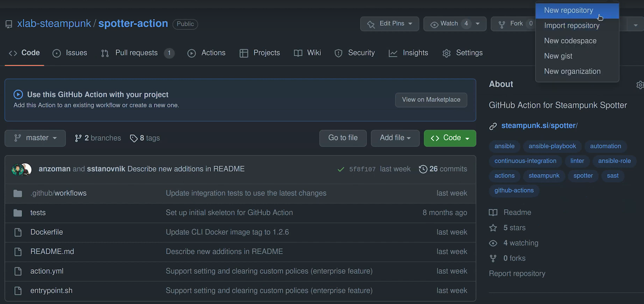Click the About section gear icon
Image resolution: width=644 pixels, height=304 pixels.
pyautogui.click(x=640, y=85)
